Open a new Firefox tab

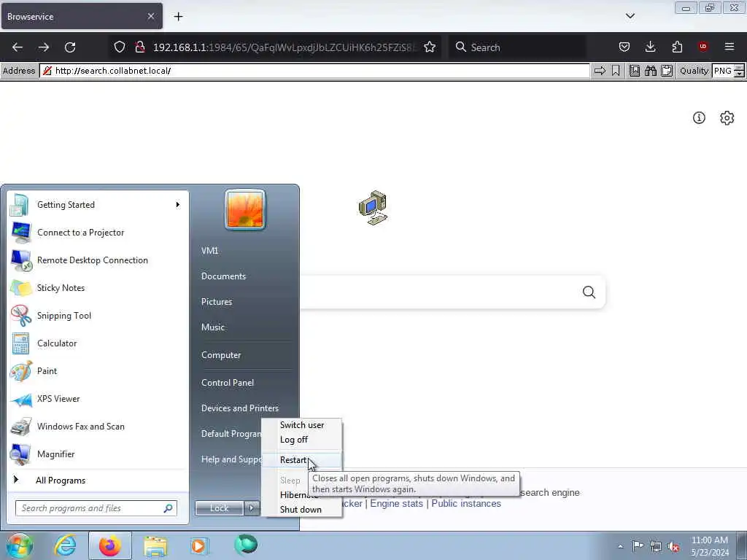[178, 17]
